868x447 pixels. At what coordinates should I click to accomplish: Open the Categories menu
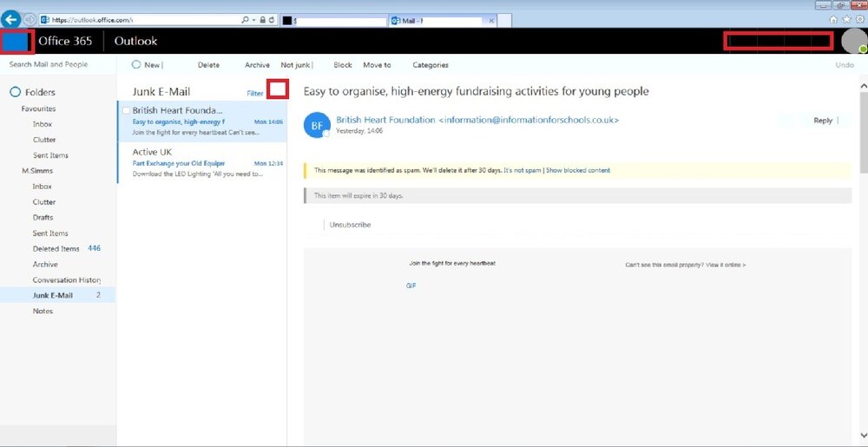tap(431, 65)
